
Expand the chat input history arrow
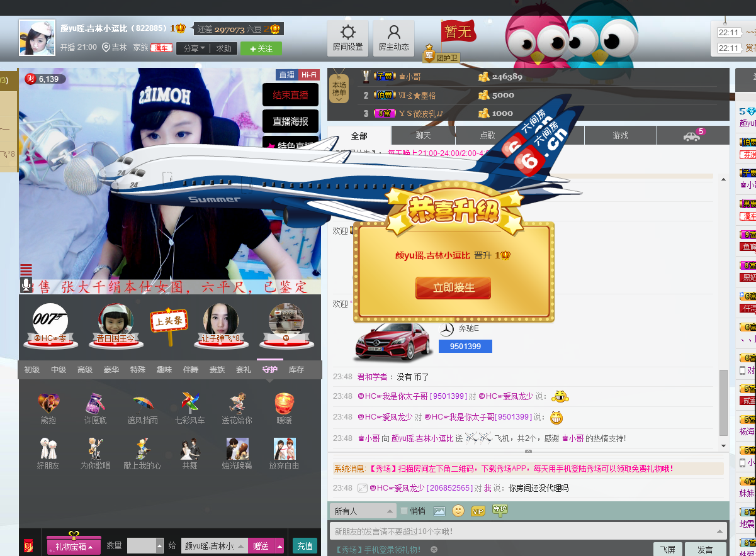point(720,531)
